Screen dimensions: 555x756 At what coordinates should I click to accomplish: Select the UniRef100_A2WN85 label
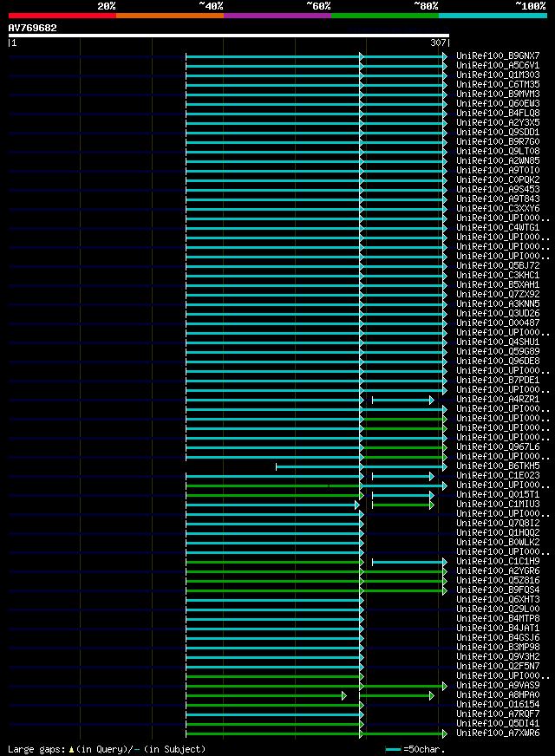click(498, 161)
